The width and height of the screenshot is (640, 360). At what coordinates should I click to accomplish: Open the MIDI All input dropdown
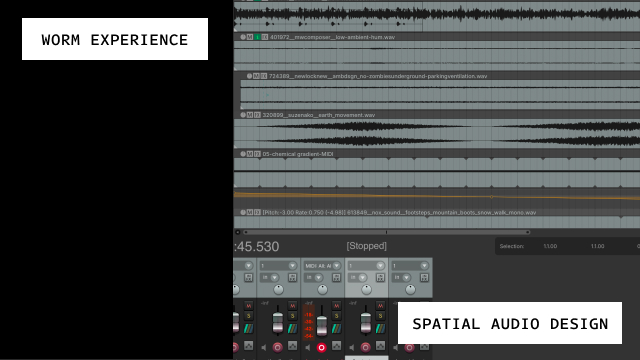tap(322, 266)
